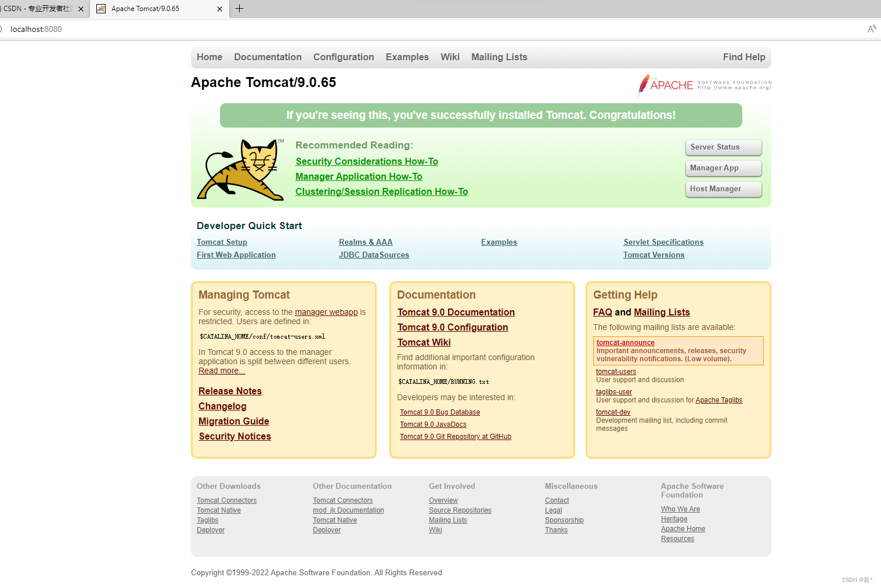The height and width of the screenshot is (588, 881).
Task: Open Security Considerations How-To link
Action: pyautogui.click(x=367, y=161)
